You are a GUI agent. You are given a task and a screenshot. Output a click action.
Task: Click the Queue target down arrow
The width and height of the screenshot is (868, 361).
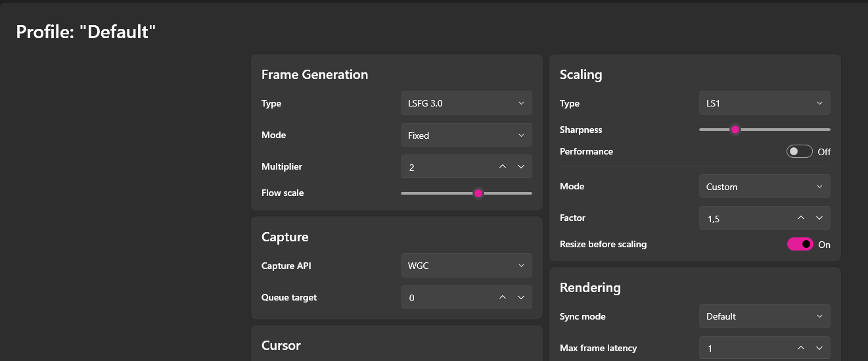tap(521, 297)
